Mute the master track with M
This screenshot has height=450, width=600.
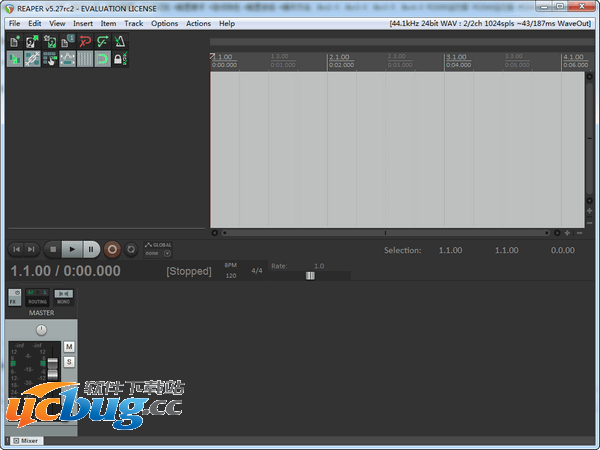pos(69,347)
